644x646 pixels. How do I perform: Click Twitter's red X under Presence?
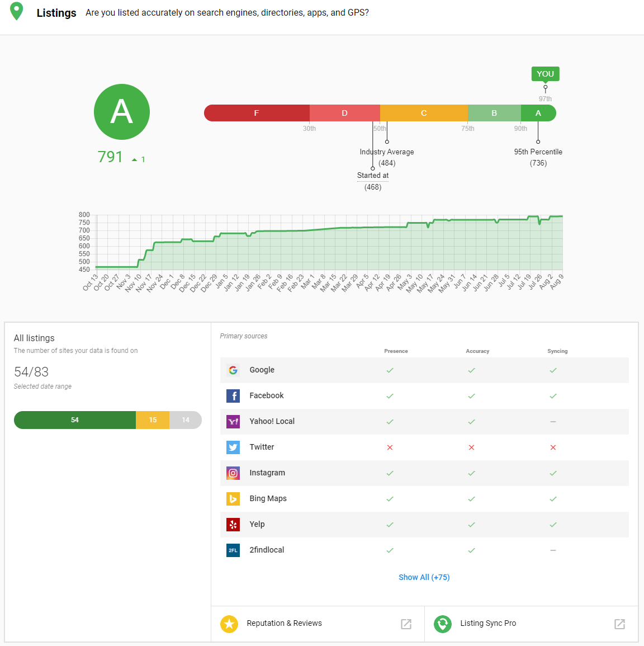click(390, 447)
